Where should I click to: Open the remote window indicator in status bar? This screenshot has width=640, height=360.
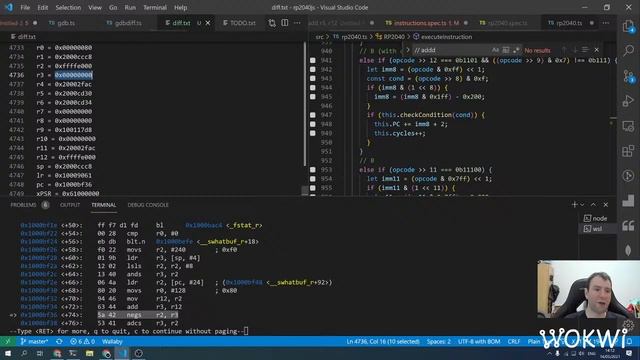pyautogui.click(x=7, y=342)
